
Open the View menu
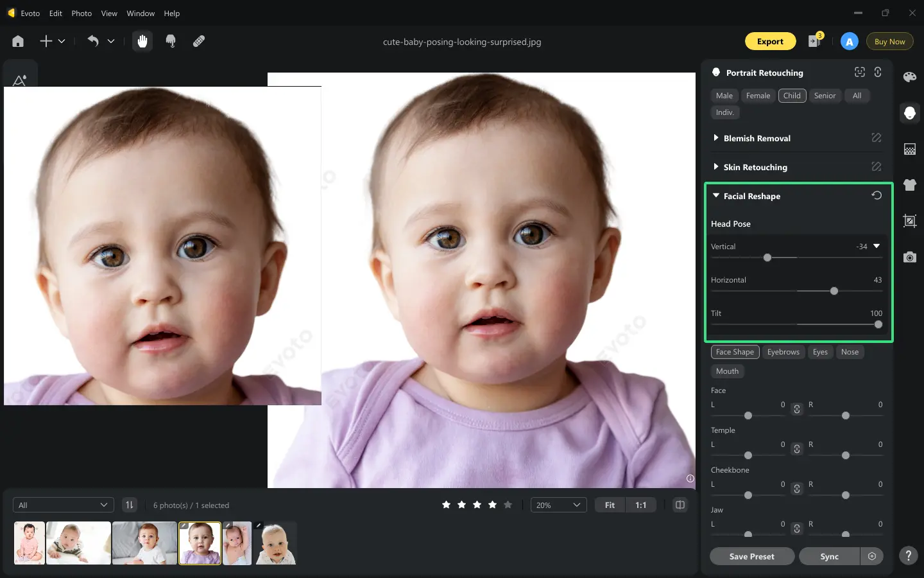[x=109, y=13]
